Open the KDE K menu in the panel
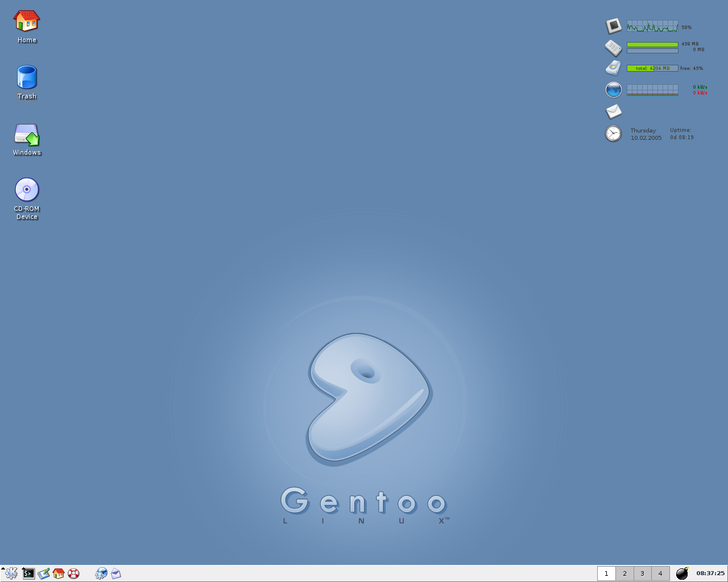The width and height of the screenshot is (728, 582). pyautogui.click(x=11, y=573)
